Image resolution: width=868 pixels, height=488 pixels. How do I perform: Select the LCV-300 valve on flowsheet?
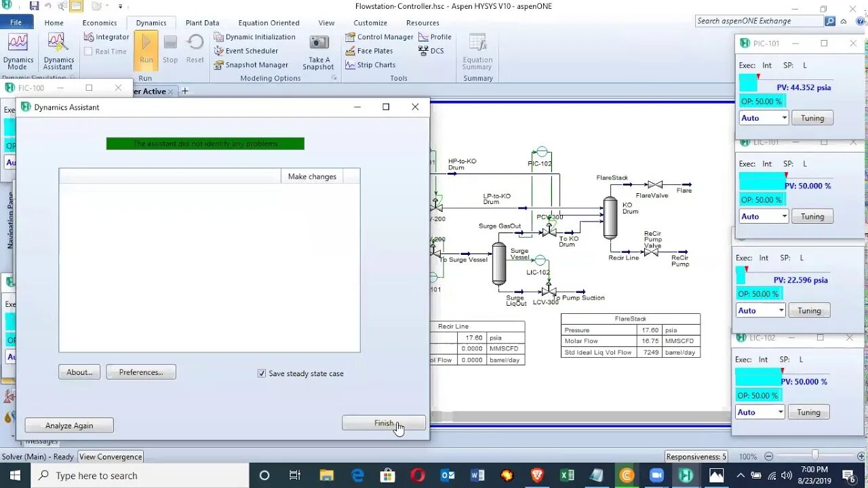click(x=549, y=291)
